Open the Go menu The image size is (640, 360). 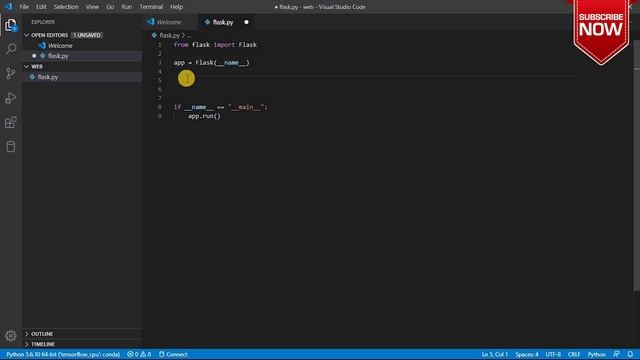(x=110, y=7)
